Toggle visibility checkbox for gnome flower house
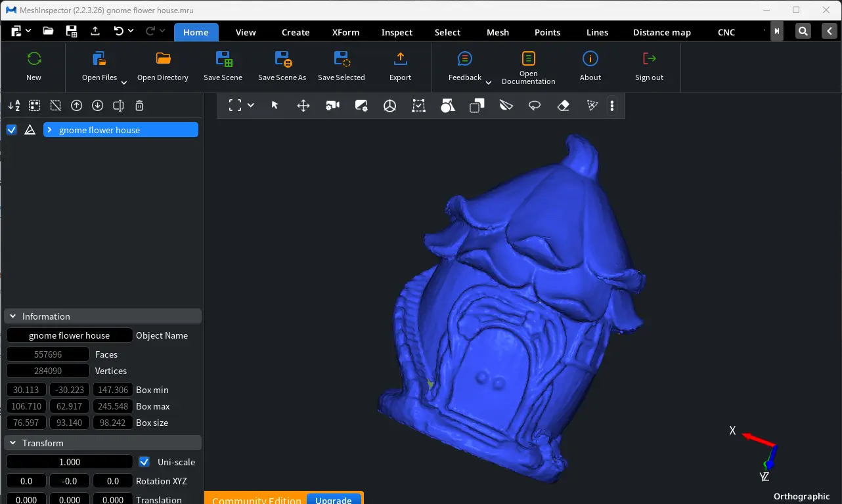This screenshot has width=842, height=504. coord(11,130)
